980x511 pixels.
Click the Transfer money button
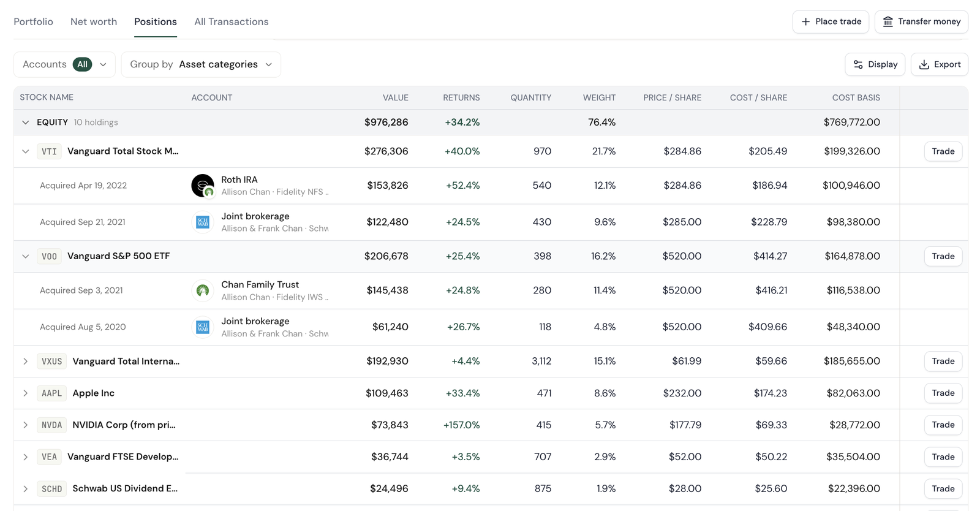921,21
